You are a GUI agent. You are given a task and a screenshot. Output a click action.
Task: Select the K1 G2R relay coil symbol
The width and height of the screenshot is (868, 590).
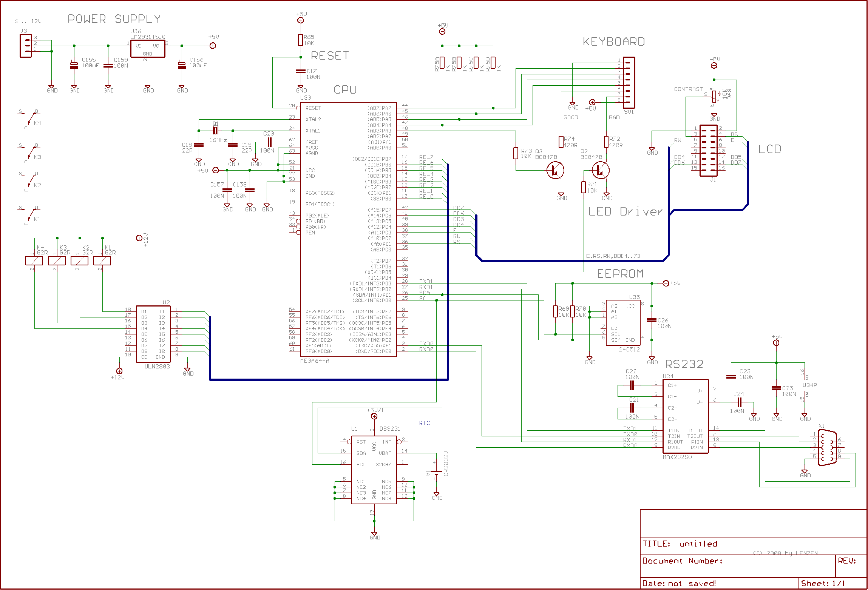coord(102,260)
